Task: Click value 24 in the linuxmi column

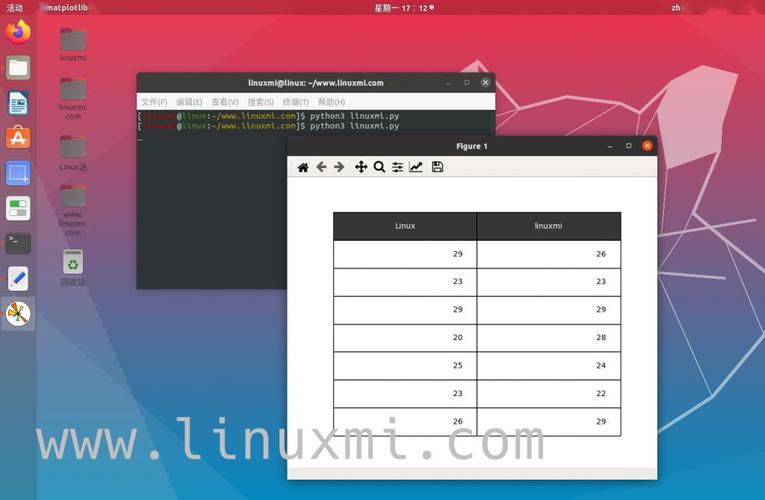Action: 601,365
